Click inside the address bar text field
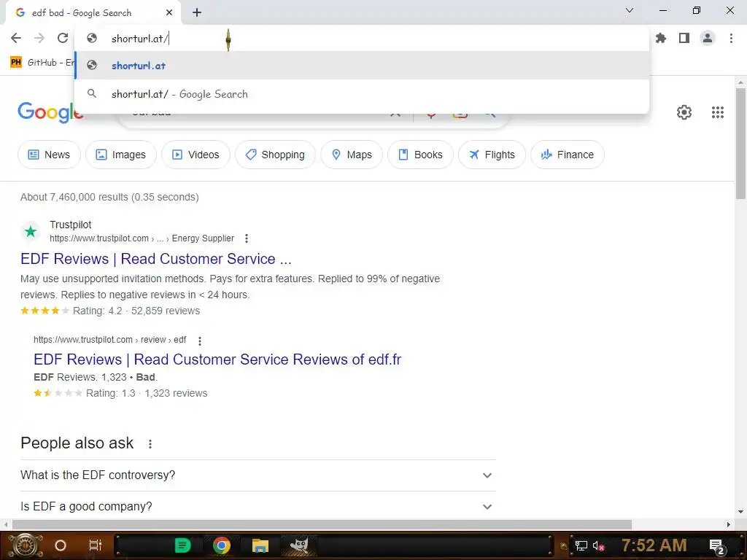 tap(362, 39)
